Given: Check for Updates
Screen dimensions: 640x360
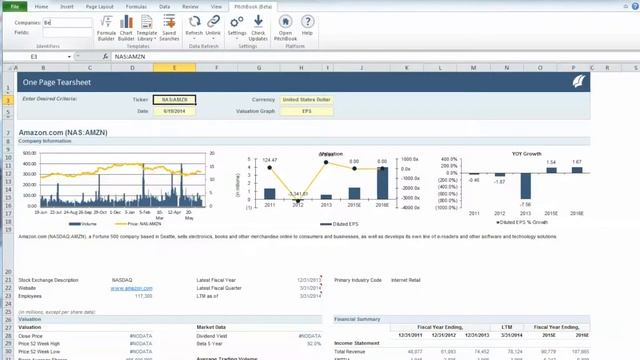Looking at the screenshot, I should coord(258,28).
